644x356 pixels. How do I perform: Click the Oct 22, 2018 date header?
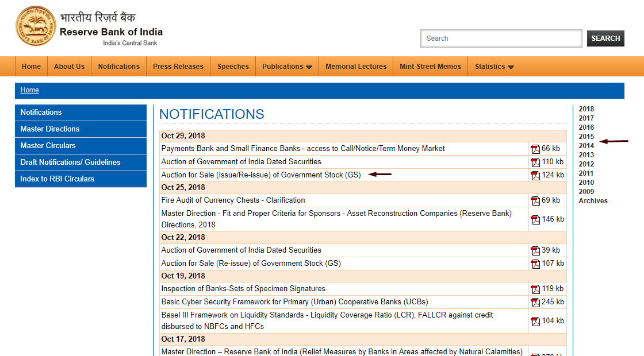(183, 238)
